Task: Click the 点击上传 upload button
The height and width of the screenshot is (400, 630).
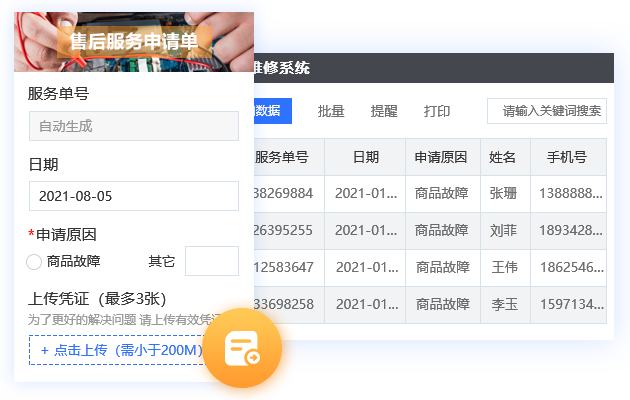Action: coord(120,350)
